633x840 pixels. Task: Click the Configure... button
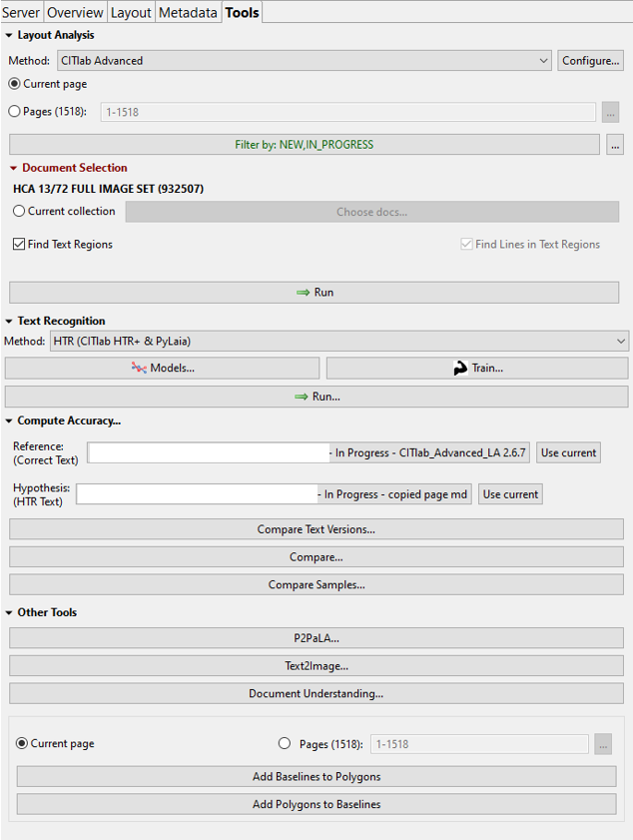tap(590, 61)
